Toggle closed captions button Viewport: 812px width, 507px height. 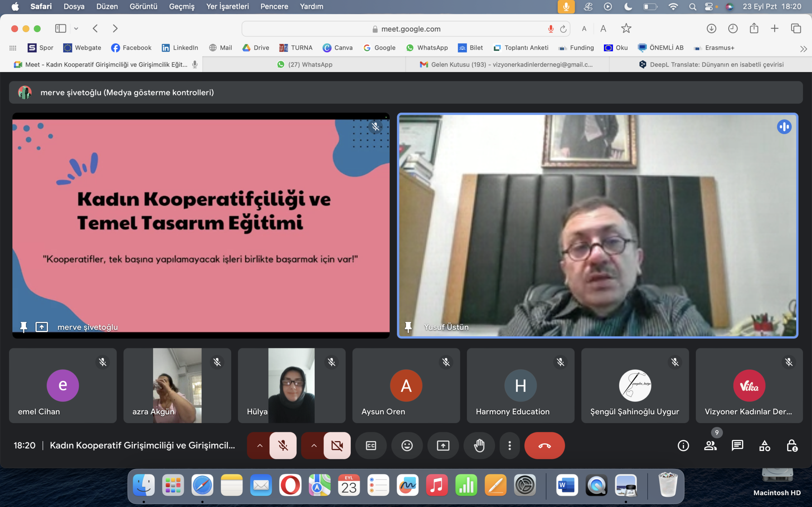371,446
